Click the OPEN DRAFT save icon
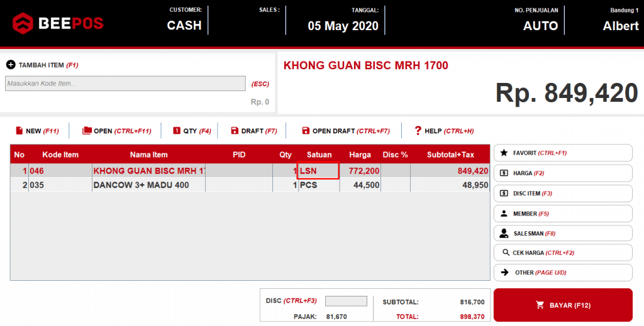The width and height of the screenshot is (644, 326). [x=306, y=131]
